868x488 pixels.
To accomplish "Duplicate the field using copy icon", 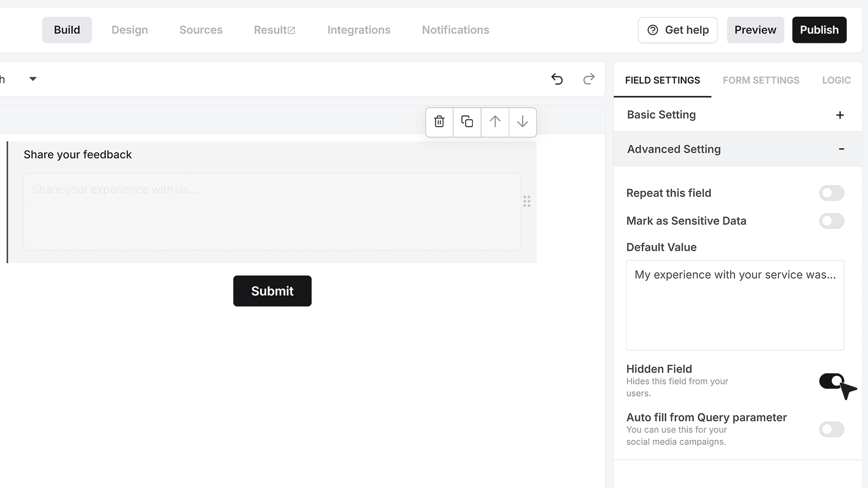I will click(x=467, y=122).
